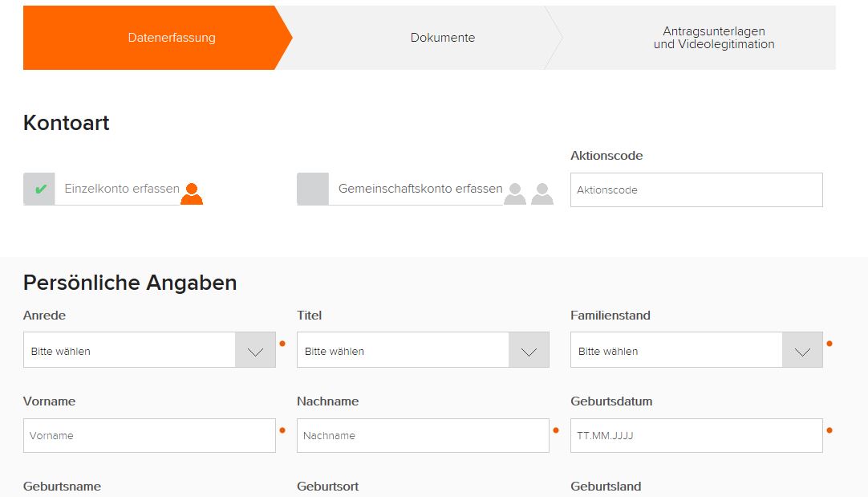Click the orange single person icon
Image resolution: width=868 pixels, height=497 pixels.
coord(192,194)
